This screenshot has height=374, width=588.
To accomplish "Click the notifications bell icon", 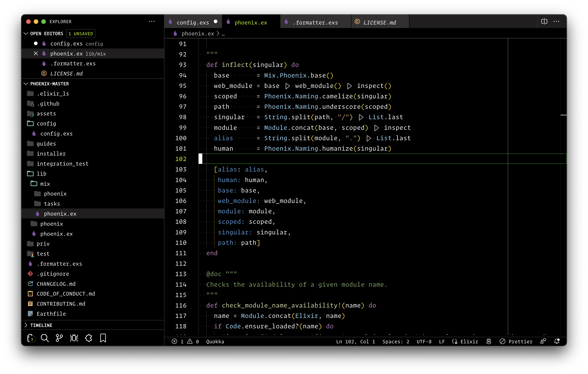I will click(557, 342).
